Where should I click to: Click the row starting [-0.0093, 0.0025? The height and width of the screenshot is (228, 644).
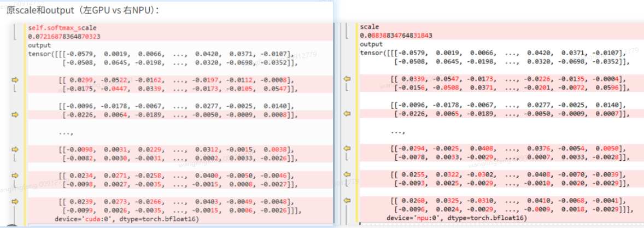click(512, 183)
